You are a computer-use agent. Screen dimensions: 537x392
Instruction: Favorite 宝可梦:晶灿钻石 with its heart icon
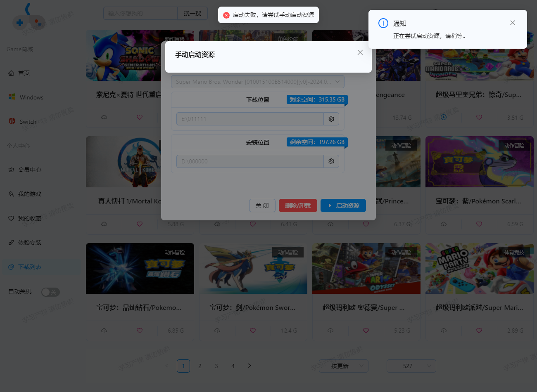point(140,331)
